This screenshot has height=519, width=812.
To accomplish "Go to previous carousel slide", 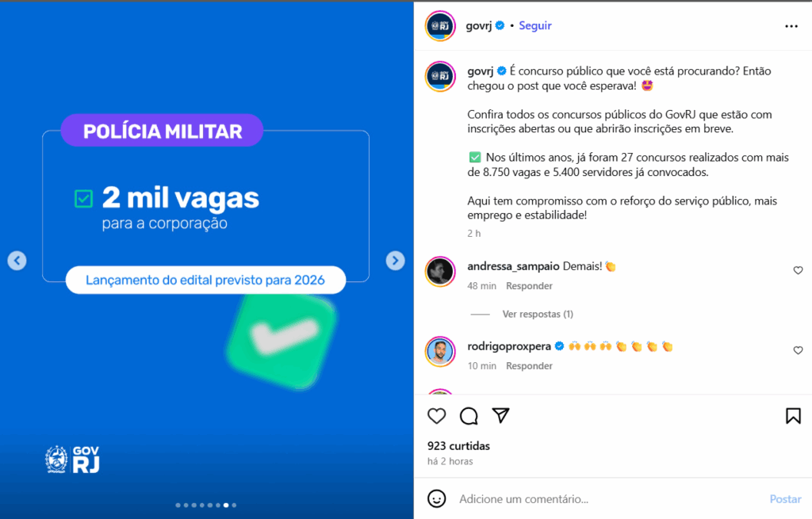I will click(17, 260).
